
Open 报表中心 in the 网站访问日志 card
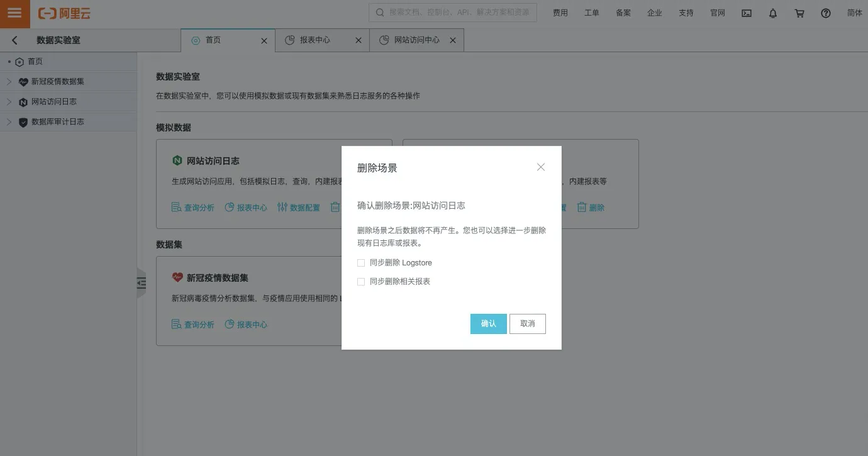(x=246, y=208)
